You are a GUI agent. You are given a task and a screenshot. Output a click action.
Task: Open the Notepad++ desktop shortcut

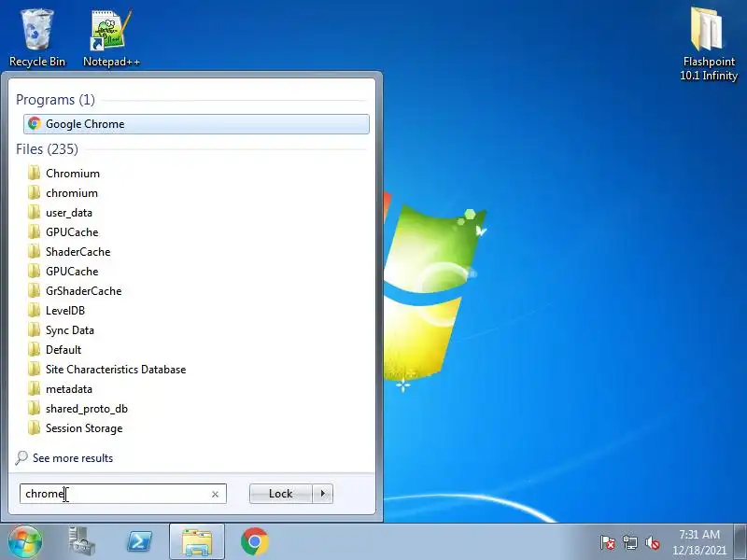pyautogui.click(x=111, y=38)
